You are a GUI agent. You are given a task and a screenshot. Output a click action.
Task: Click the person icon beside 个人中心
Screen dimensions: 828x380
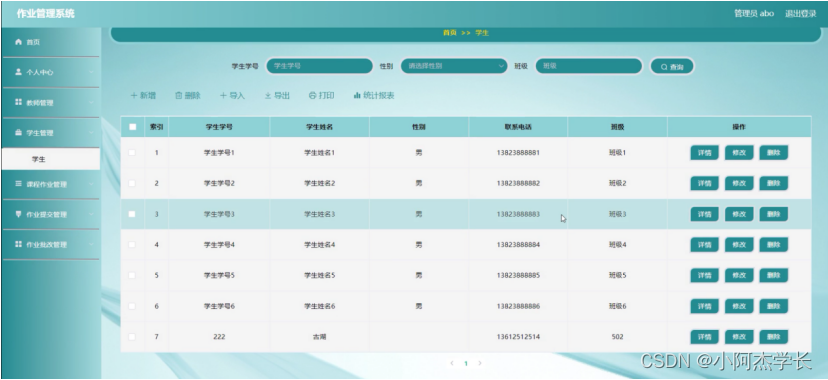point(18,72)
